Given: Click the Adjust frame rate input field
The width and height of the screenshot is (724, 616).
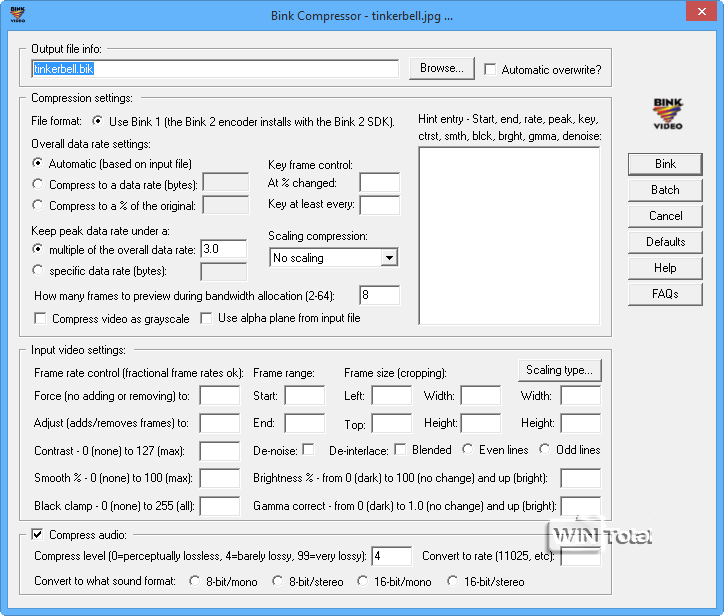Looking at the screenshot, I should pos(220,423).
